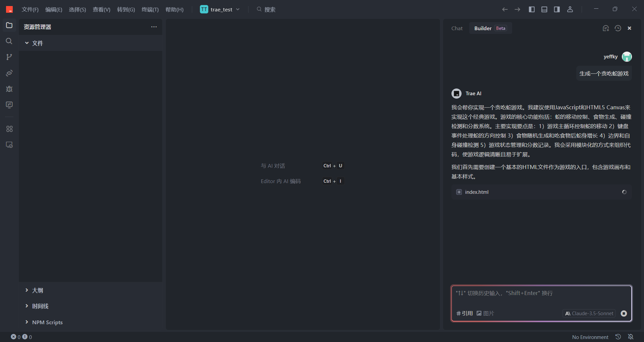The image size is (644, 342).
Task: Toggle the bottom panel layout icon
Action: [544, 9]
